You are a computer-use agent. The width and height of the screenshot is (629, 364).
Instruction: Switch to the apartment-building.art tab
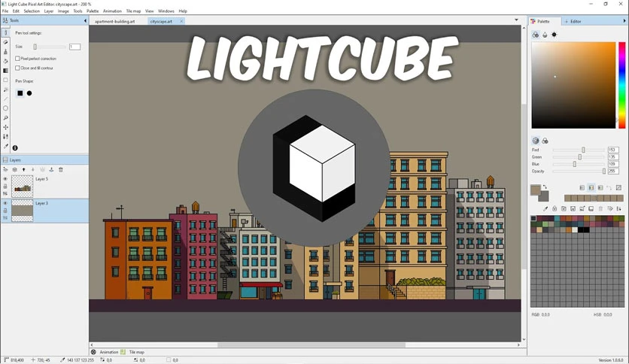pyautogui.click(x=115, y=21)
